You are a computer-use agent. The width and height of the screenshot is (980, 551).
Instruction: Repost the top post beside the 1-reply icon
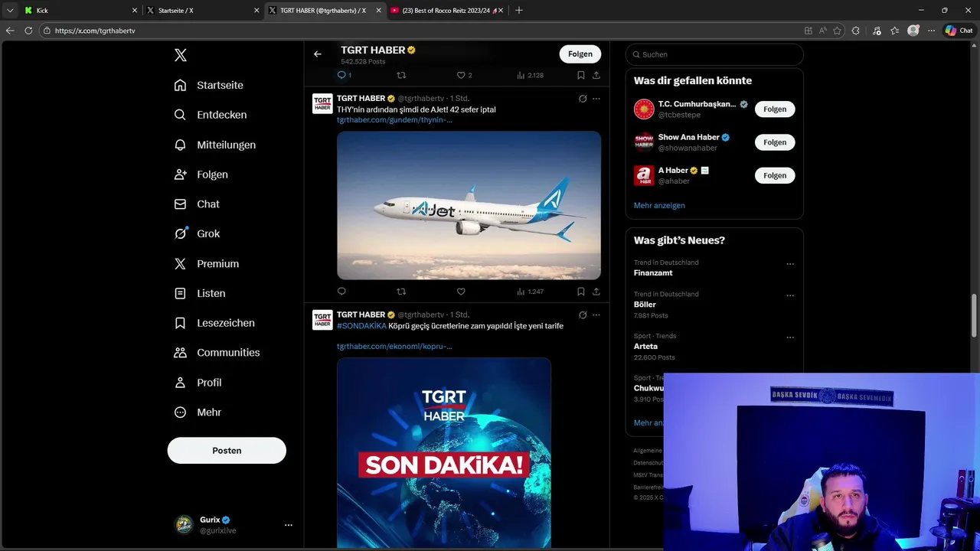[401, 75]
